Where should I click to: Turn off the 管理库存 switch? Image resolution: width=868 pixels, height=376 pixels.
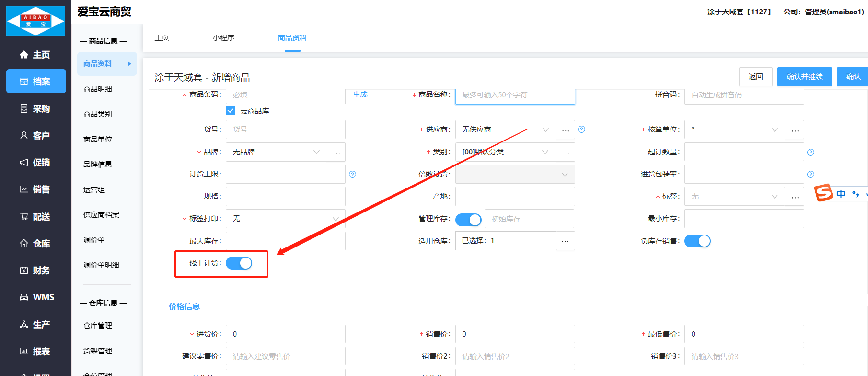click(468, 219)
